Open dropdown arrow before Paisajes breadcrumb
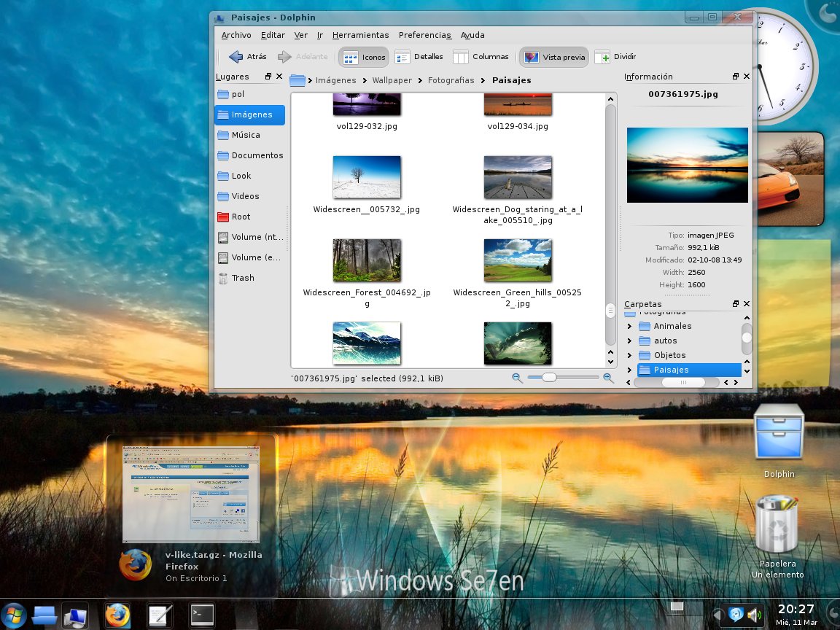 pyautogui.click(x=483, y=80)
